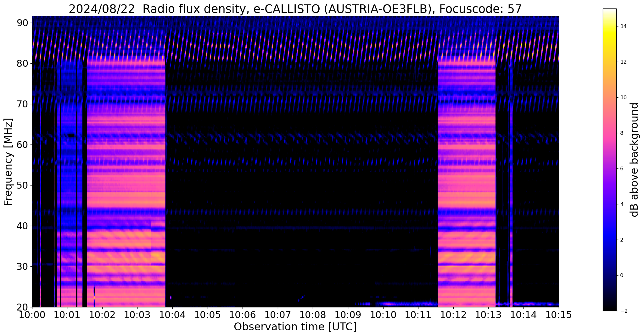Click the 10:02 time tick label
Screen dimensions: 644x336
pos(102,315)
